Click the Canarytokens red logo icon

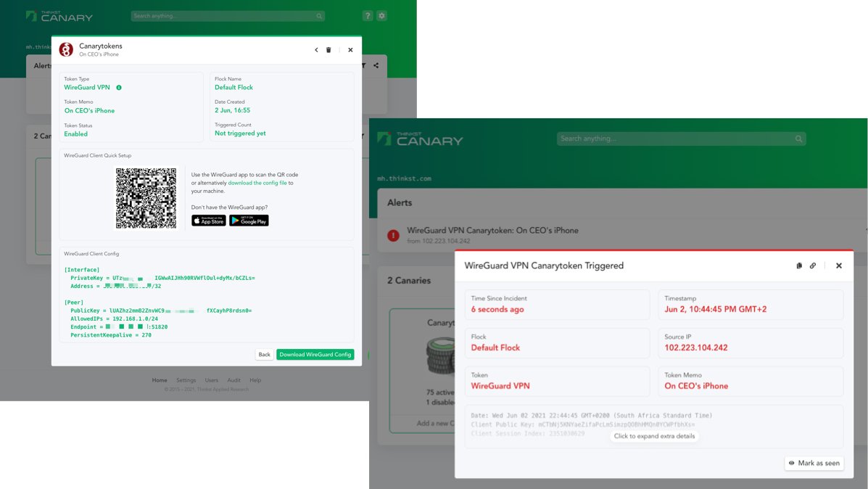pos(66,50)
